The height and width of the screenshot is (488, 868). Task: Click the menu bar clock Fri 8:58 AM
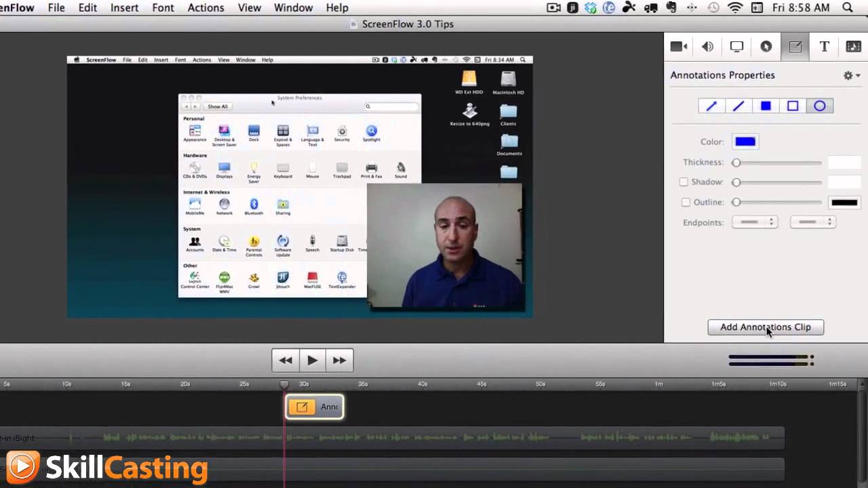[800, 7]
